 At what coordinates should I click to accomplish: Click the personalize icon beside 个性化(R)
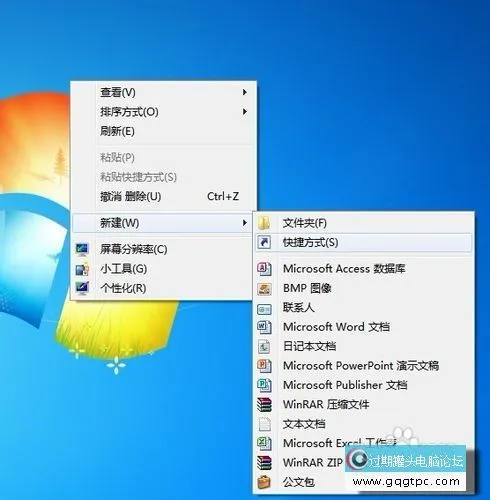click(x=82, y=288)
